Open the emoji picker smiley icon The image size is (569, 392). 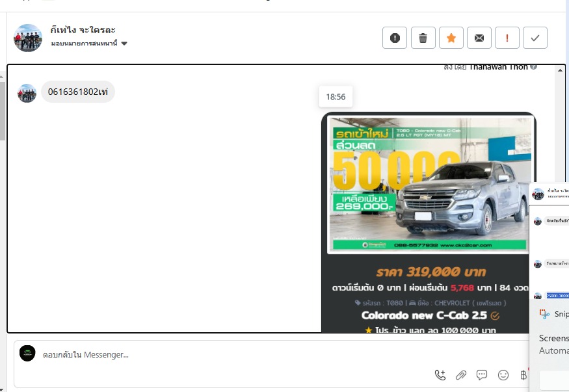click(503, 375)
